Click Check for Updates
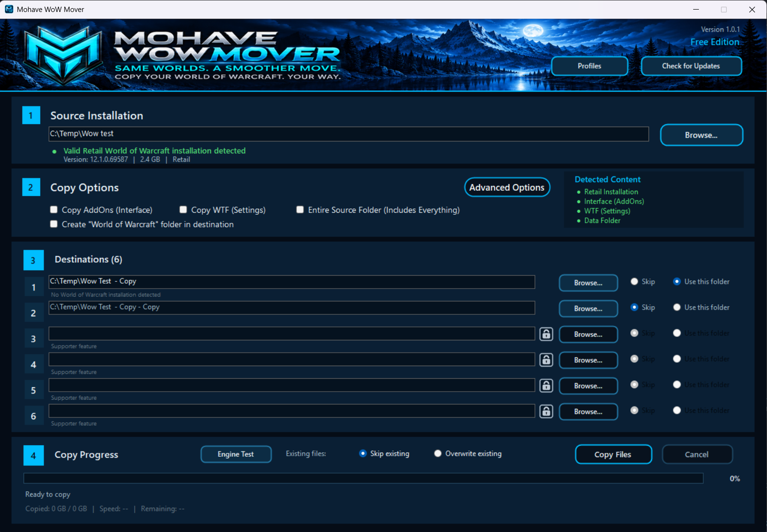Viewport: 767px width, 532px height. point(691,66)
